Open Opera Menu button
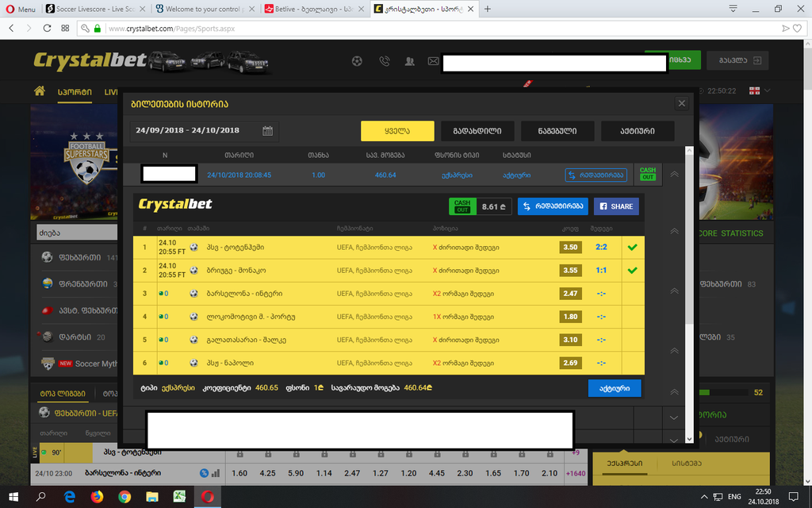The image size is (812, 508). pos(20,9)
